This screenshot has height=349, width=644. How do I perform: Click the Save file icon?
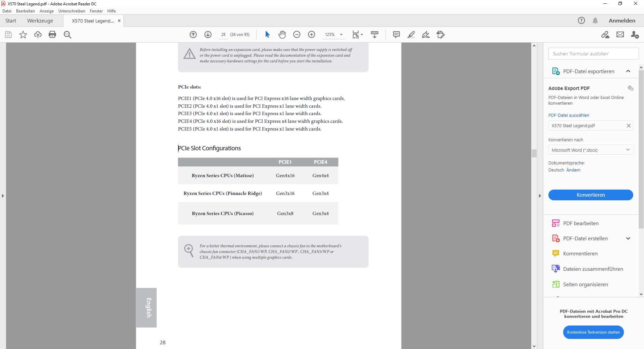[8, 35]
